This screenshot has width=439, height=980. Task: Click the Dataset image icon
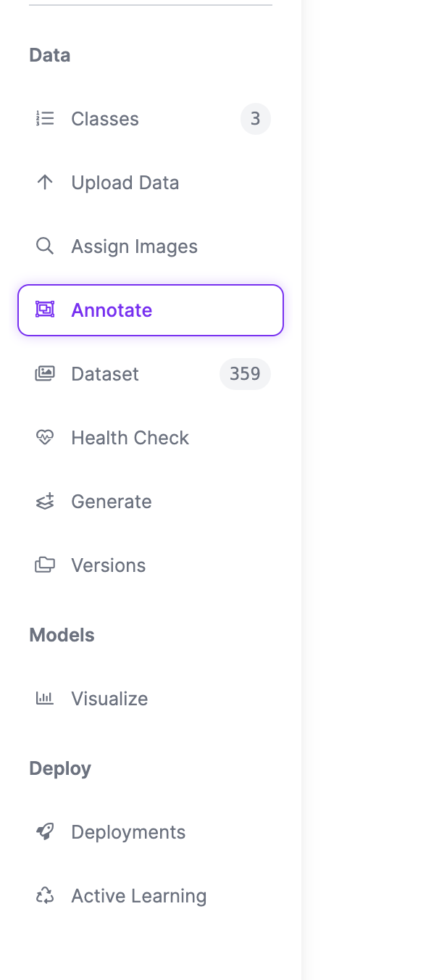click(45, 374)
